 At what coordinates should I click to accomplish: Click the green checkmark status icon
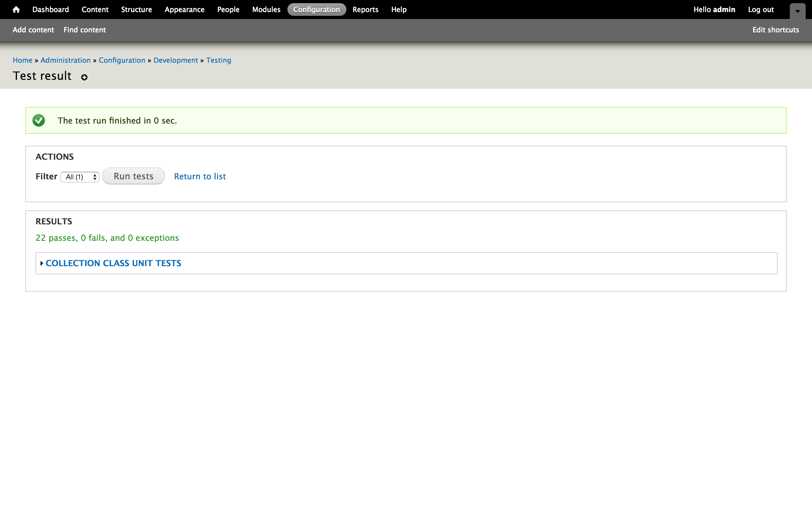click(39, 120)
